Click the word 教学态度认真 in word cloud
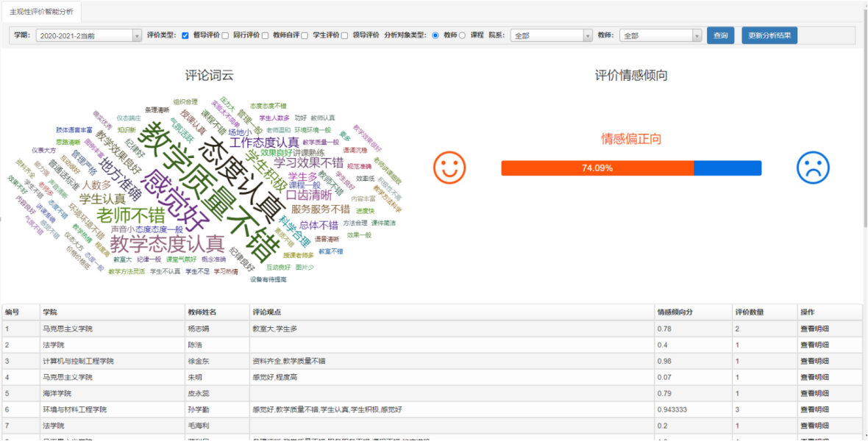 pyautogui.click(x=167, y=243)
